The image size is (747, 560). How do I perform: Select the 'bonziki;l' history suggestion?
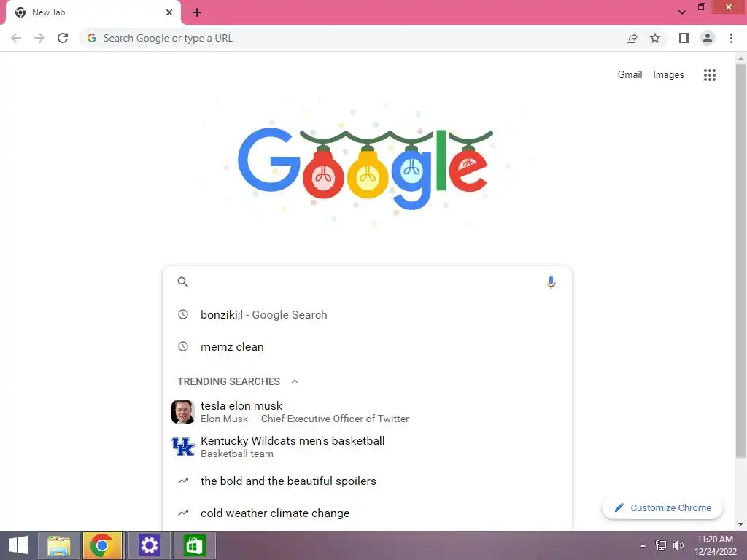tap(367, 315)
